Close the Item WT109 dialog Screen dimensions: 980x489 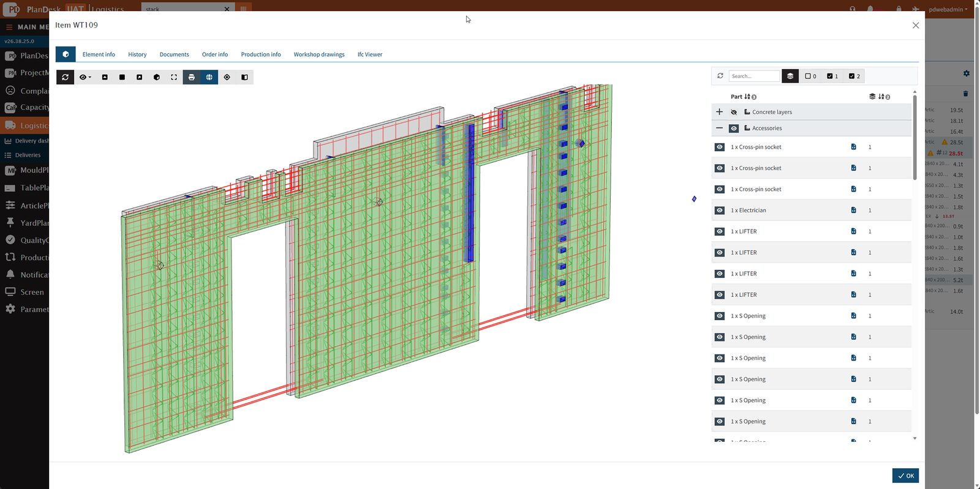point(916,25)
